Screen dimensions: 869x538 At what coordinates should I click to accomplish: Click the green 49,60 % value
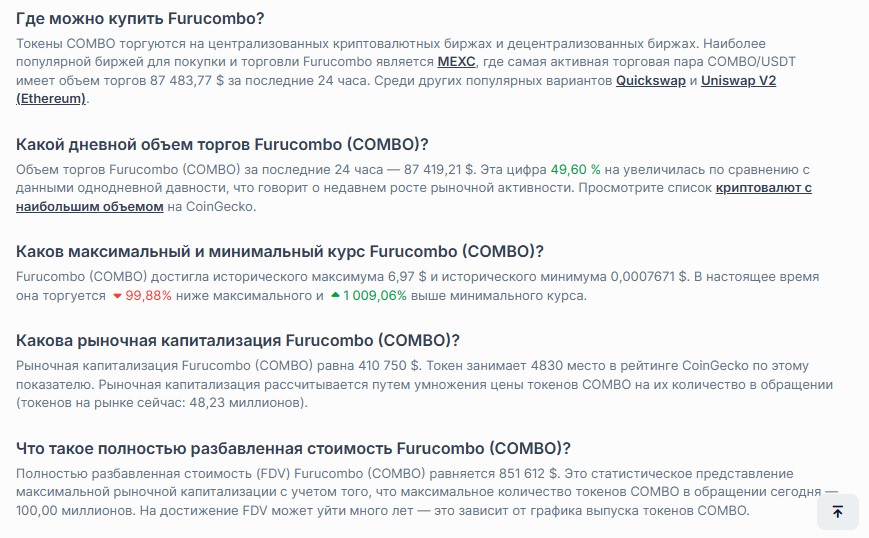click(x=575, y=169)
